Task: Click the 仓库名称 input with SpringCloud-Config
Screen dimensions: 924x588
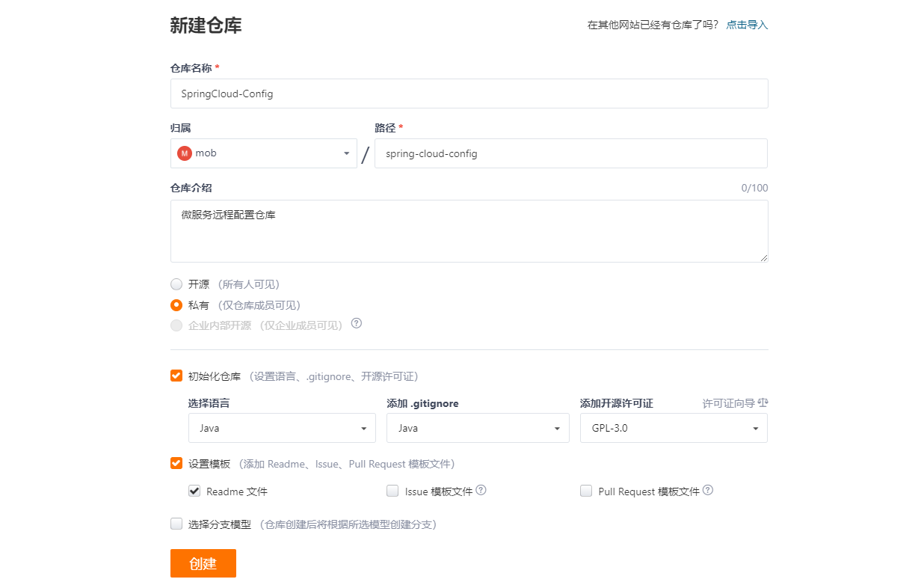Action: (469, 94)
